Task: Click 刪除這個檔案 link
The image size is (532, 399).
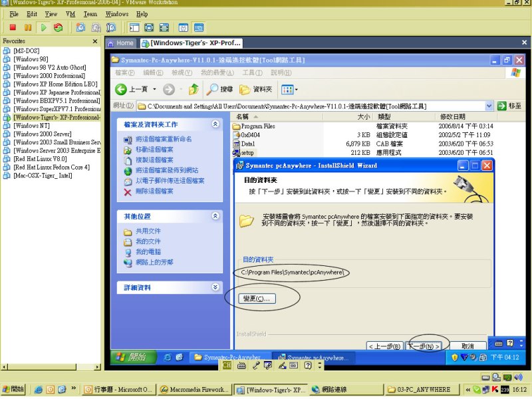Action: (154, 191)
